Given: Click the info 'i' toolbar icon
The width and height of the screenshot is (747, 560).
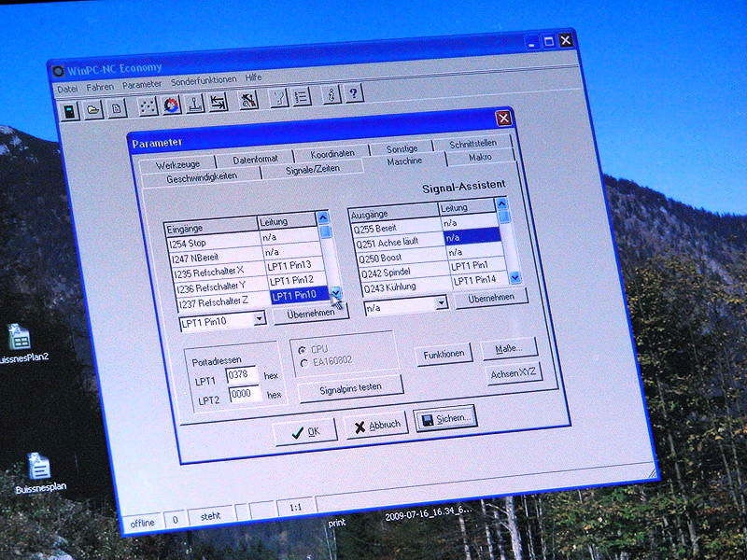Looking at the screenshot, I should point(331,95).
